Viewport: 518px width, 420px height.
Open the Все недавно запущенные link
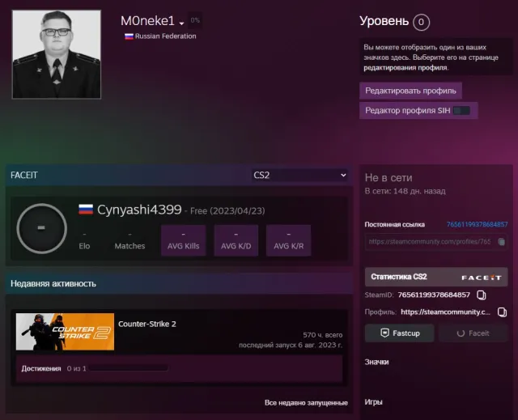306,403
